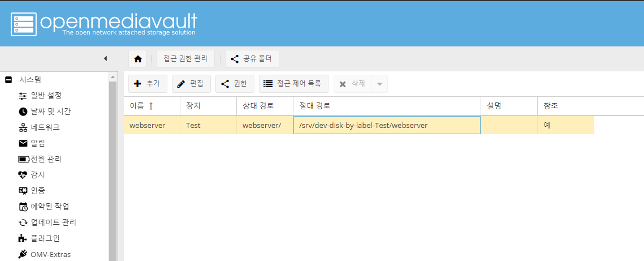644x261 pixels.
Task: Open 업데이트 관리 in sidebar menu
Action: click(x=53, y=223)
